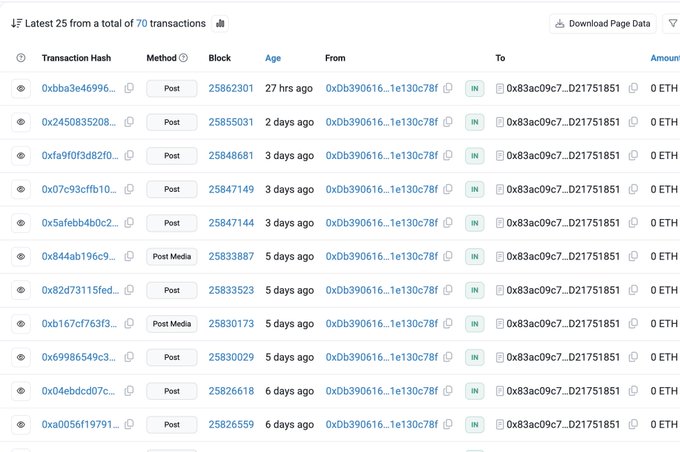The image size is (680, 452).
Task: Click contract icon beside To address, block 25833523 row
Action: pos(500,290)
